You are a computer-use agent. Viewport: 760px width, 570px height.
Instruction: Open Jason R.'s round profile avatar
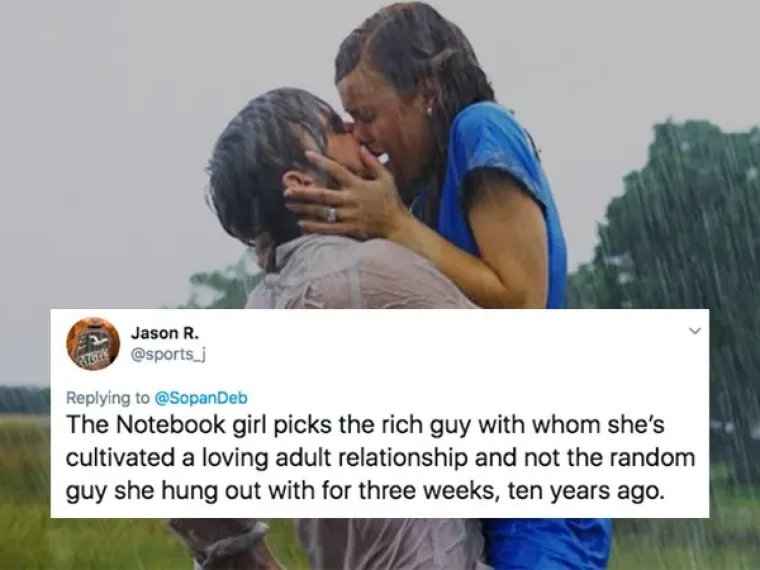coord(93,344)
